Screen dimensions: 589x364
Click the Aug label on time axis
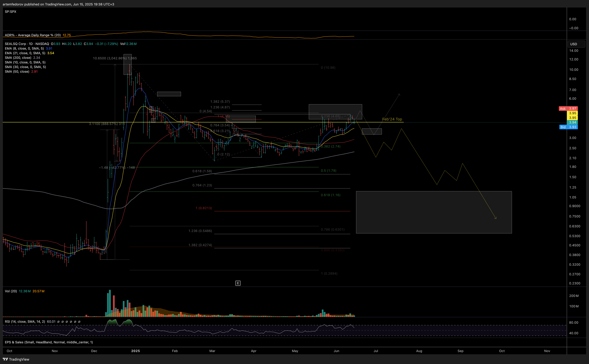click(419, 351)
